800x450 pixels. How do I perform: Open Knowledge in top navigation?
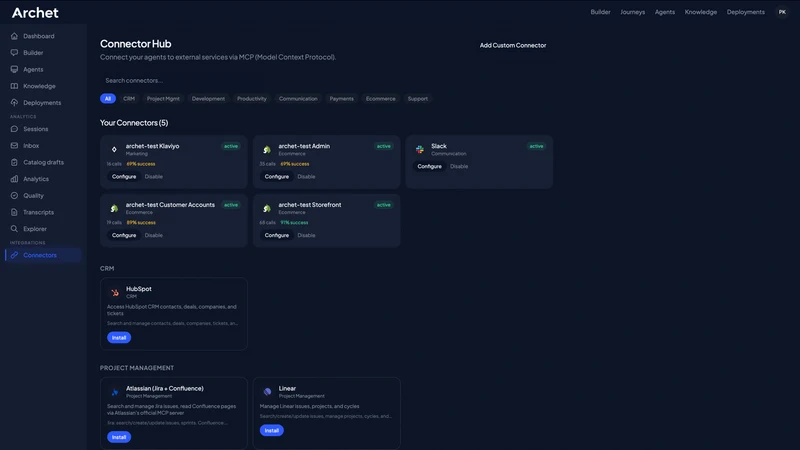click(x=701, y=12)
